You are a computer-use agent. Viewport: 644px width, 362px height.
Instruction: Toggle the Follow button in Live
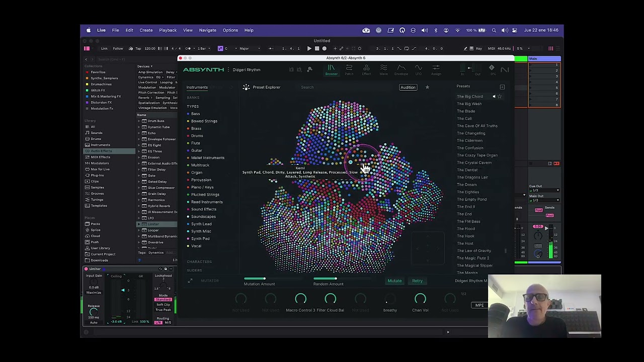118,48
